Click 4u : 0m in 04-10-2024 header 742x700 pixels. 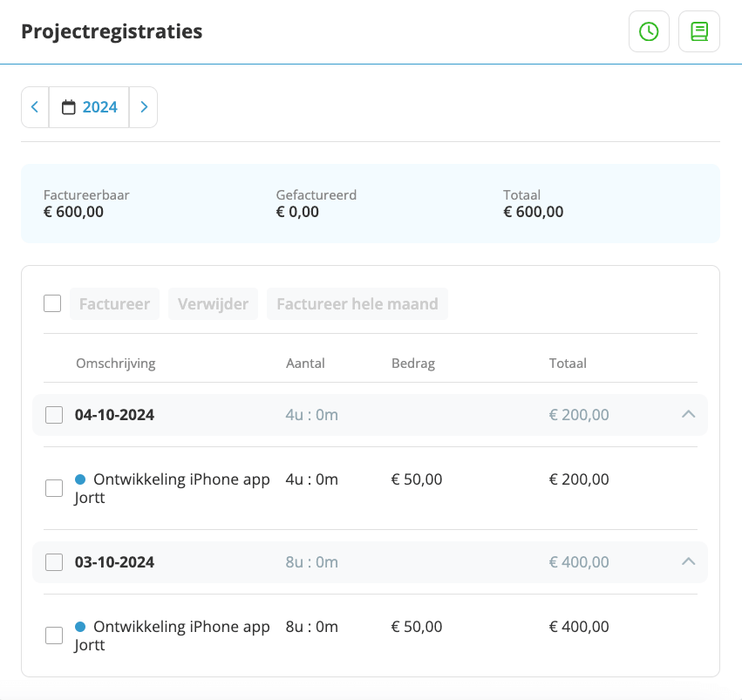(x=312, y=415)
